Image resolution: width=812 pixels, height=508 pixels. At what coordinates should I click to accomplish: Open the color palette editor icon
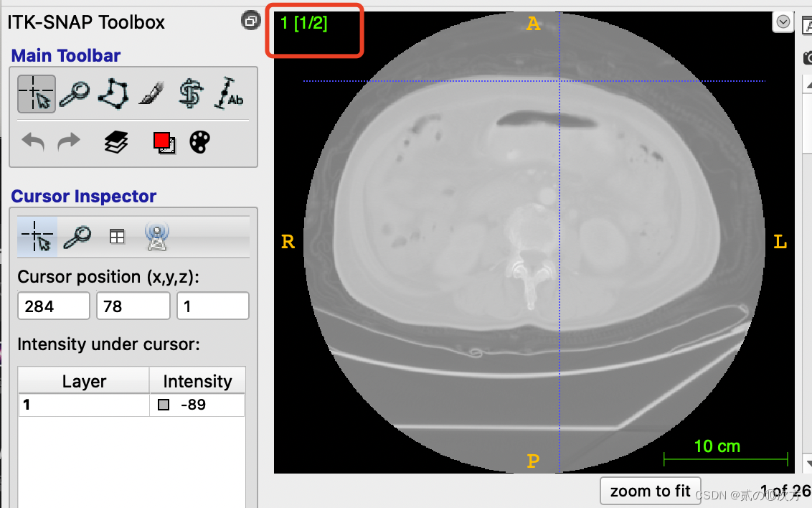tap(200, 142)
